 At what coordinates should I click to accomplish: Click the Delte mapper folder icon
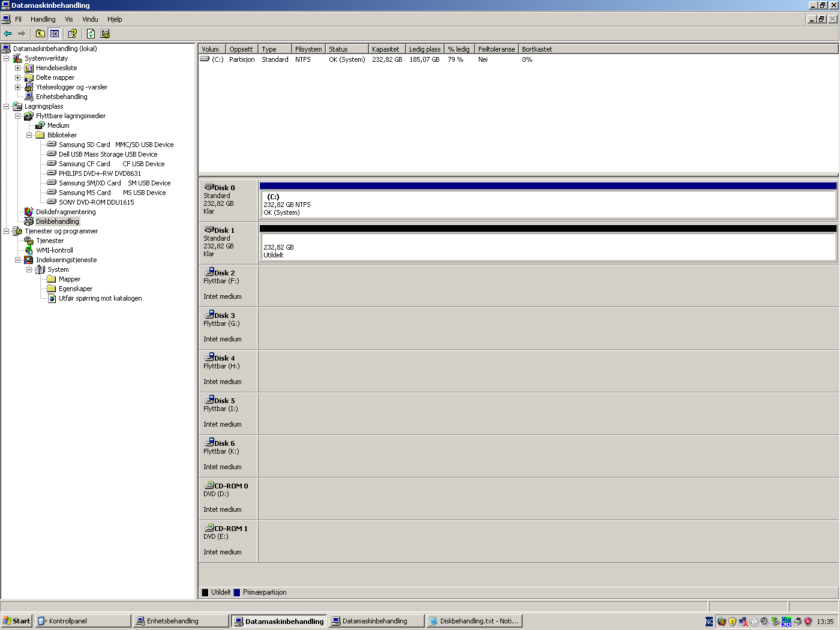(29, 77)
